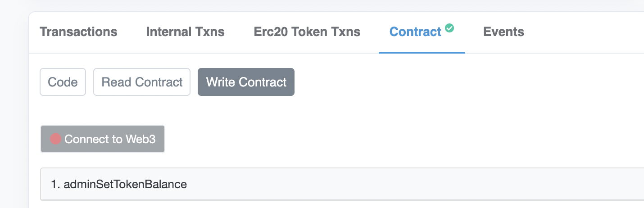Switch to the Read Contract view

[142, 82]
